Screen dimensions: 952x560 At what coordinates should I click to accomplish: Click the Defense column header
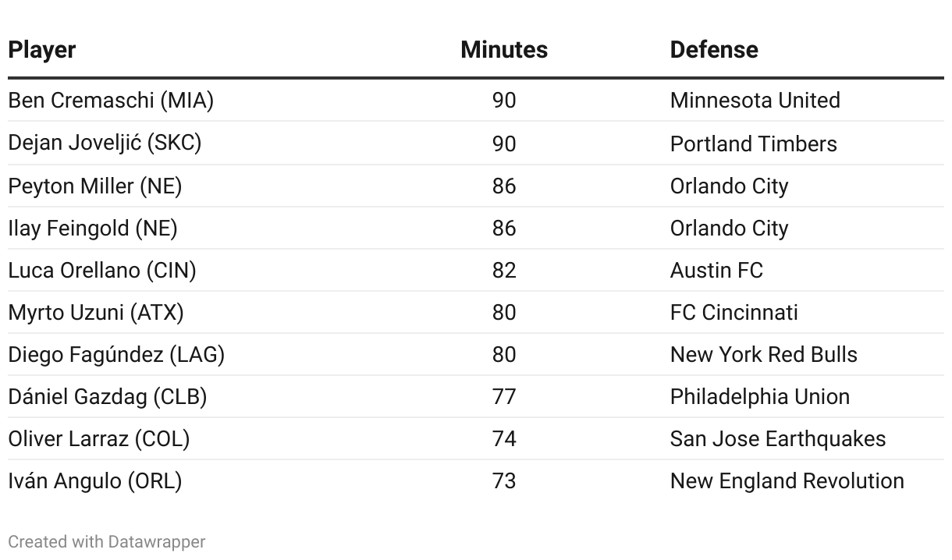[713, 50]
